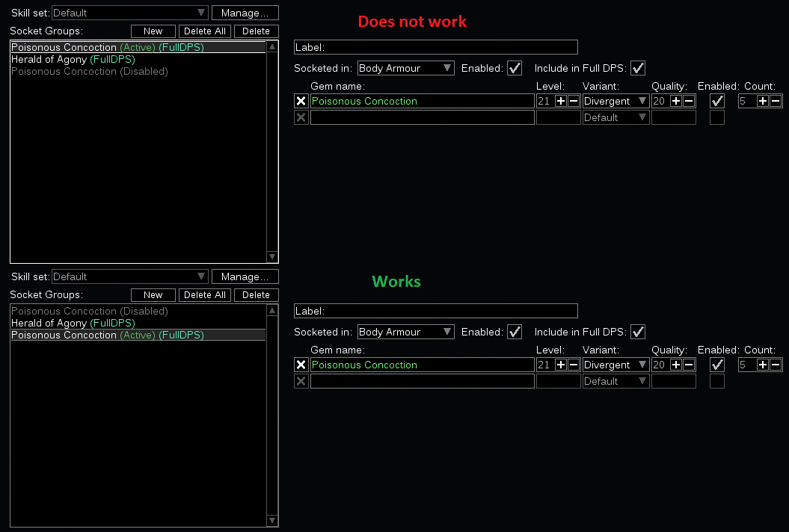Click the socket group list scrollbar
The width and height of the screenshot is (789, 532).
coord(272,149)
